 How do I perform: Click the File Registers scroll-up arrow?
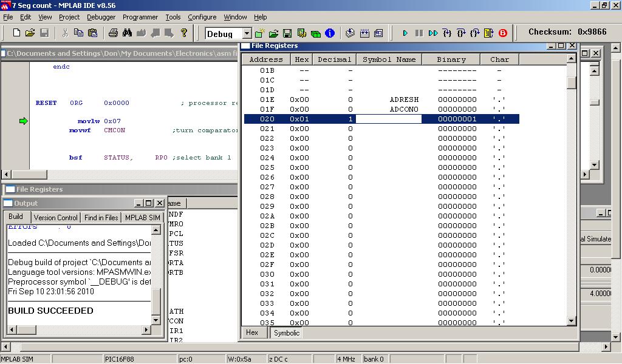tap(571, 59)
